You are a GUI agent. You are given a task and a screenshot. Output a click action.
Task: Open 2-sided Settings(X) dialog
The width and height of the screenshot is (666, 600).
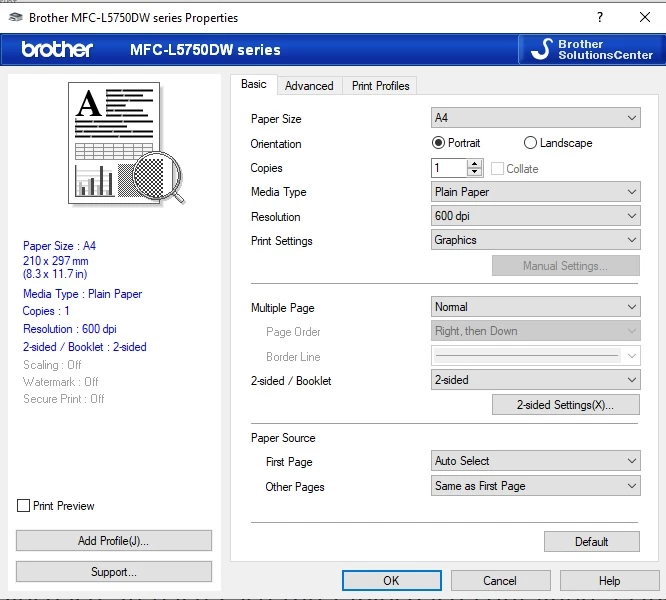pos(565,405)
